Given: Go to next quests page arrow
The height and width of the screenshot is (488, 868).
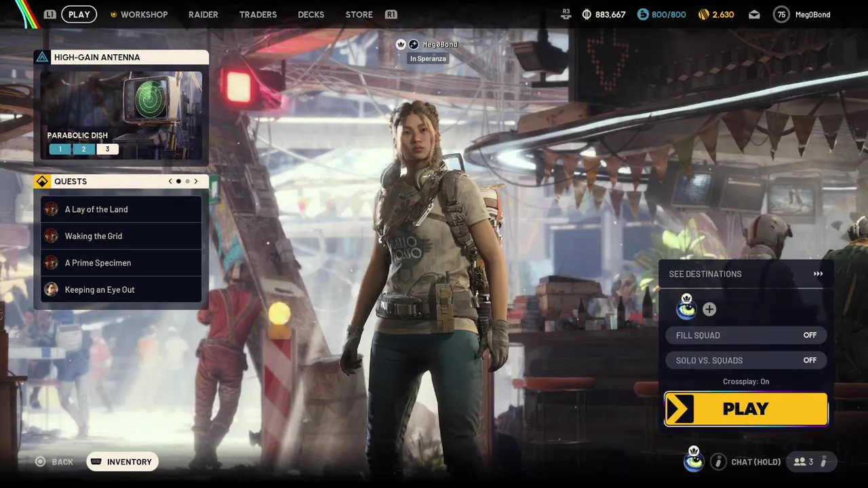Looking at the screenshot, I should coord(196,182).
